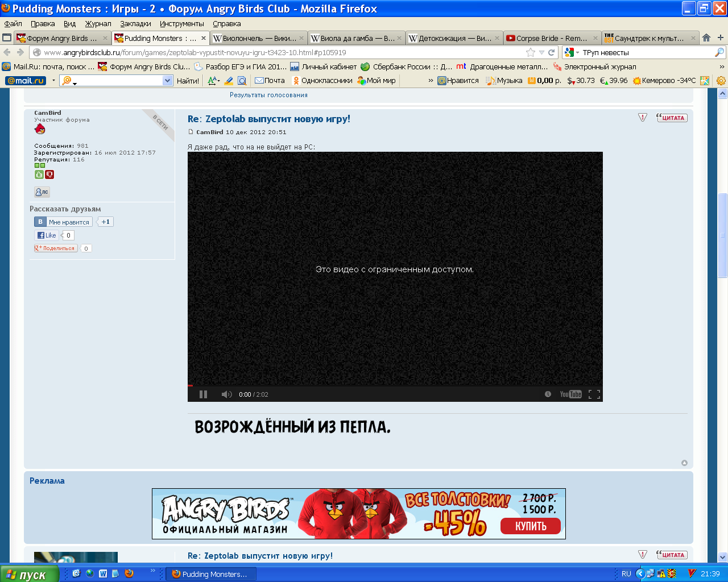Click the Facebook Like button
This screenshot has height=582, width=728.
47,235
